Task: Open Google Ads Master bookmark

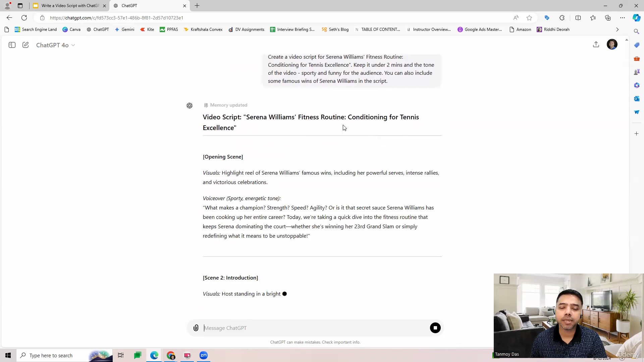Action: (x=480, y=29)
